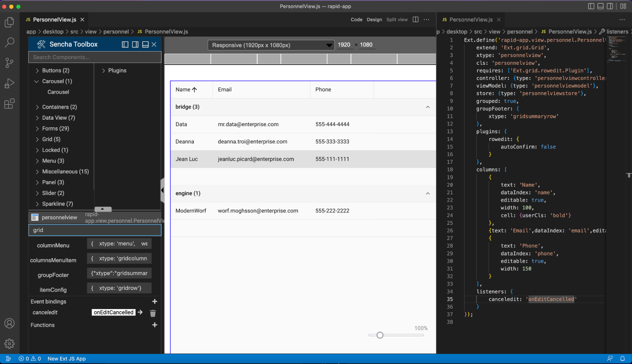Open more actions in right editor
This screenshot has width=632, height=364.
pyautogui.click(x=622, y=20)
